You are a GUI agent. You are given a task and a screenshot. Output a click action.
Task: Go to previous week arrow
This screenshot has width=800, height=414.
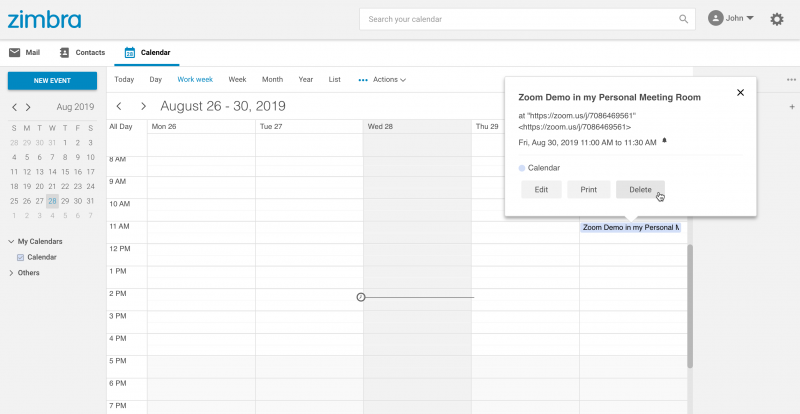pyautogui.click(x=119, y=106)
